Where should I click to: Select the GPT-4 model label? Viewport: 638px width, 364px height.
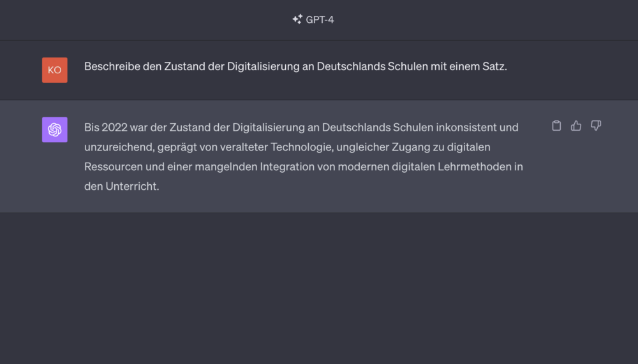point(320,20)
